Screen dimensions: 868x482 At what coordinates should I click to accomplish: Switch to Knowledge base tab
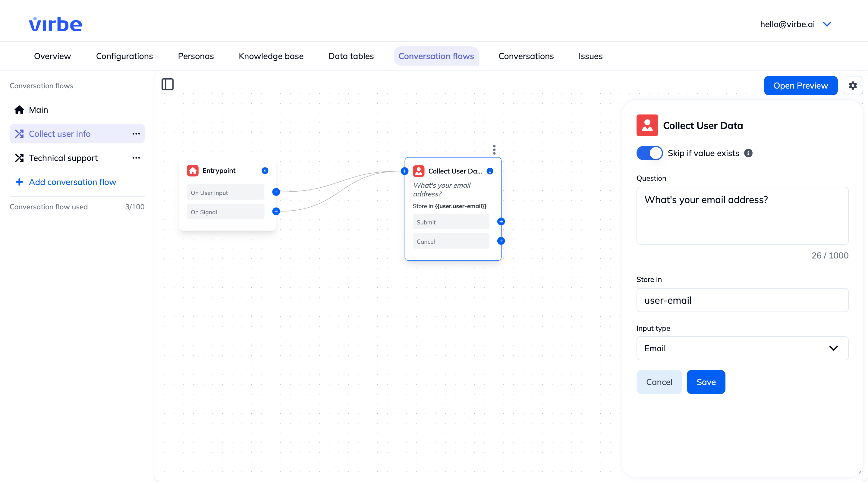pos(271,56)
